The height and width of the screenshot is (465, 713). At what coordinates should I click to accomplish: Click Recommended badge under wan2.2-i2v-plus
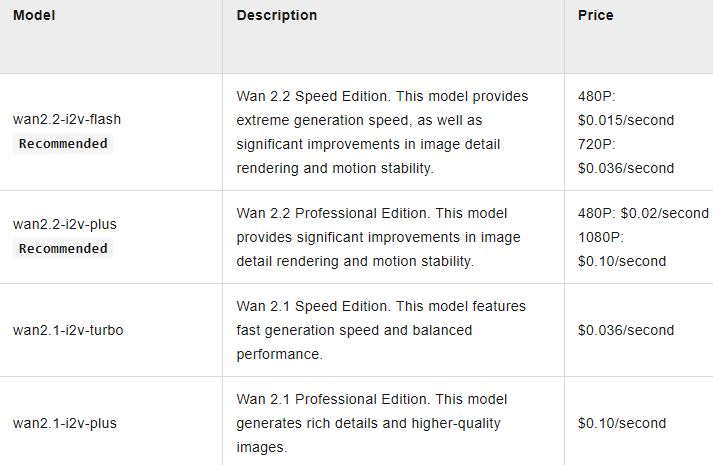coord(63,248)
